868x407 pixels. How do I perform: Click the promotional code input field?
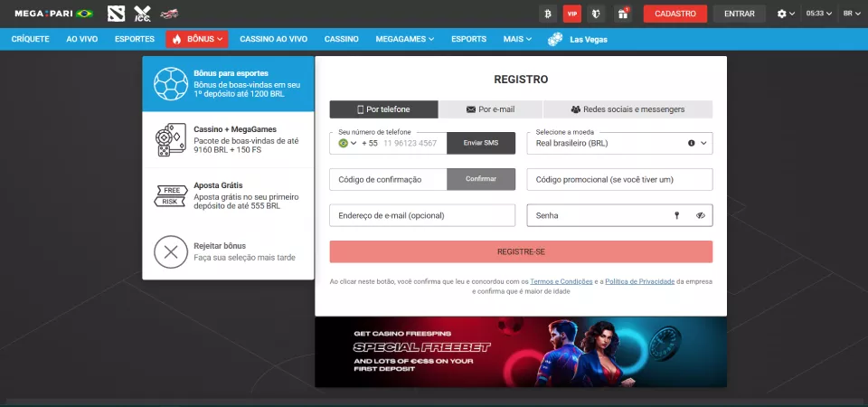pos(619,179)
